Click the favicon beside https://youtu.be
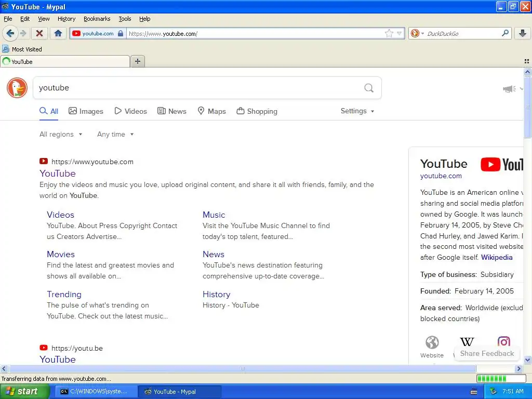 point(44,348)
